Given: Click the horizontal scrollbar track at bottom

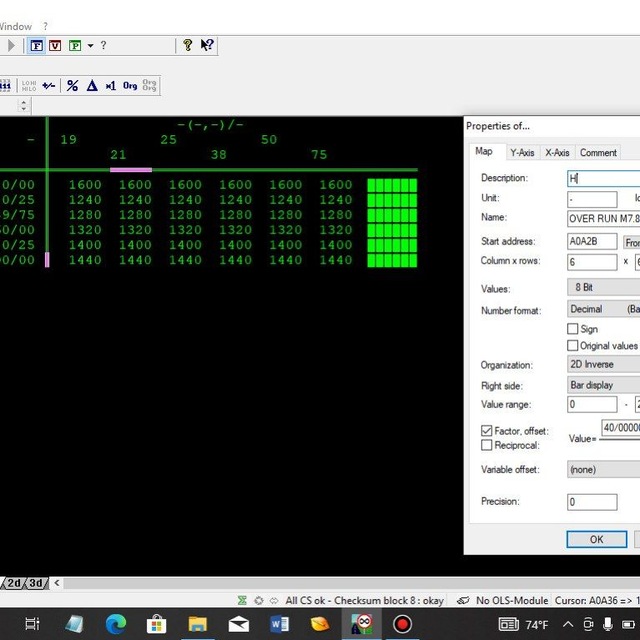Looking at the screenshot, I should point(351,583).
